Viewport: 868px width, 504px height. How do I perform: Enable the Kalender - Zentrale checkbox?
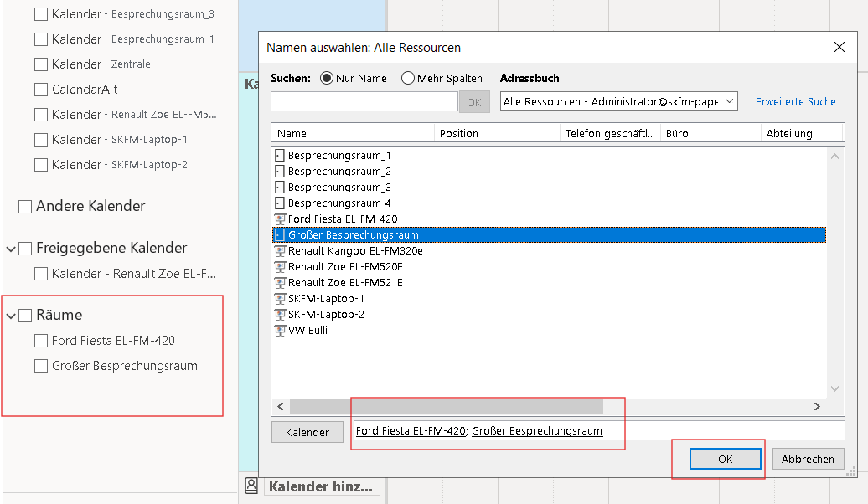click(x=41, y=64)
